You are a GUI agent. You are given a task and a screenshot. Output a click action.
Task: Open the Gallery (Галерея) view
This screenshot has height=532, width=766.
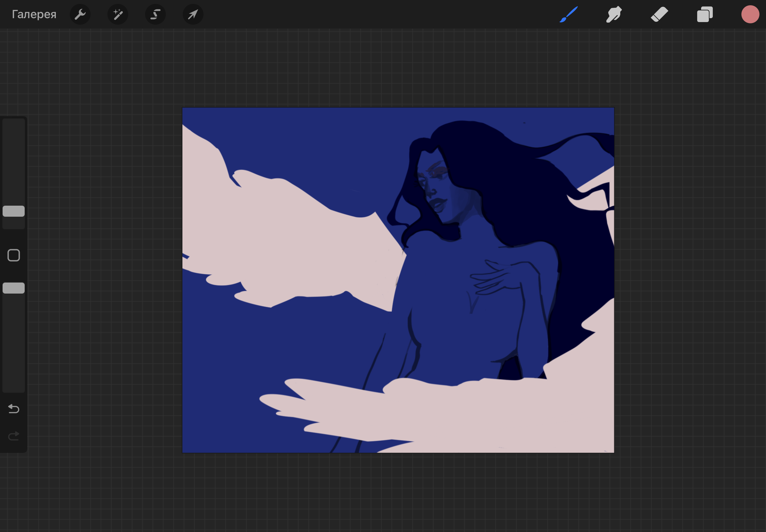point(34,14)
